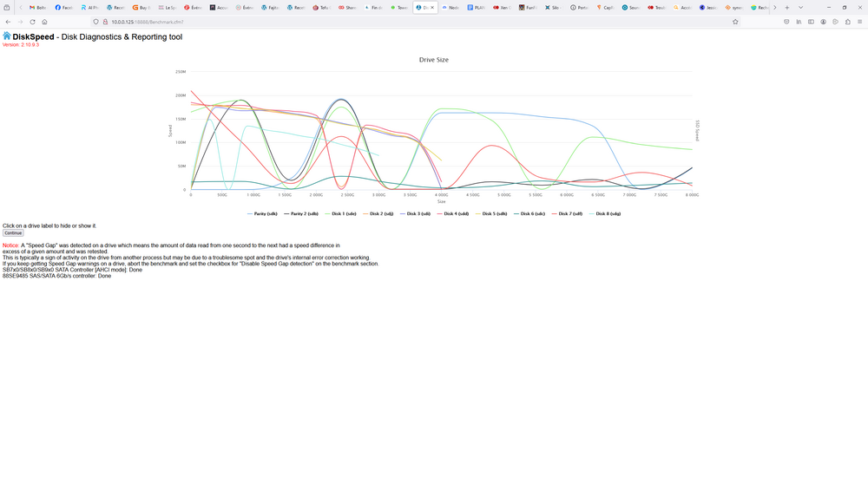Image resolution: width=868 pixels, height=477 pixels.
Task: Switch to the syner tab
Action: tap(734, 8)
